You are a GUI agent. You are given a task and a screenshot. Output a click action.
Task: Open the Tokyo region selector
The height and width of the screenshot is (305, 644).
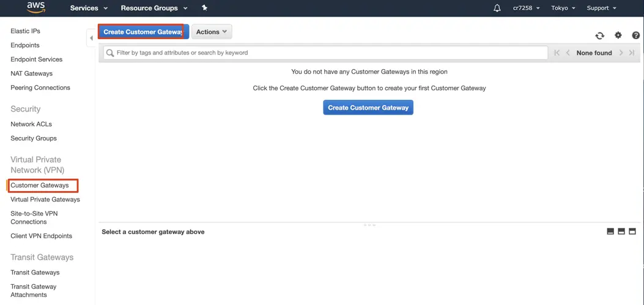click(563, 8)
